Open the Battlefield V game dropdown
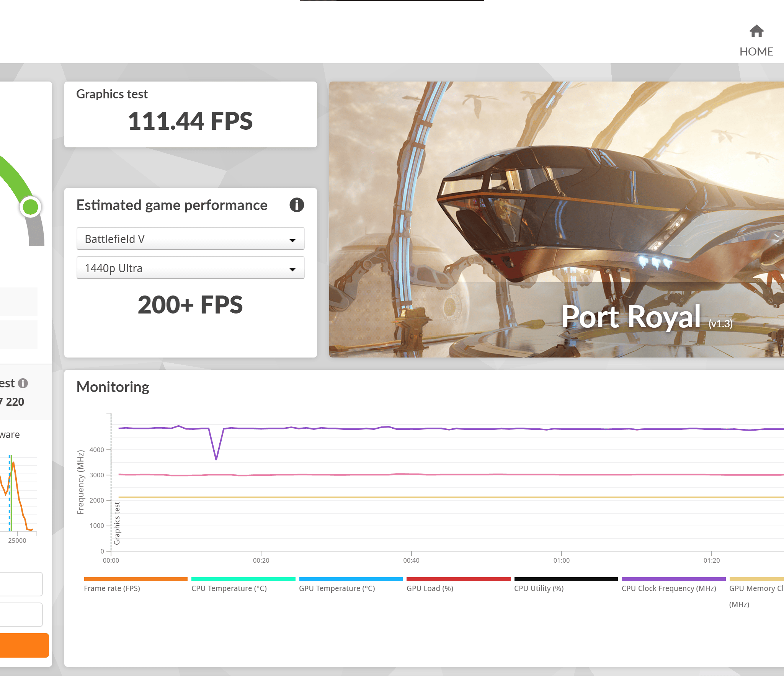784x676 pixels. (x=190, y=239)
